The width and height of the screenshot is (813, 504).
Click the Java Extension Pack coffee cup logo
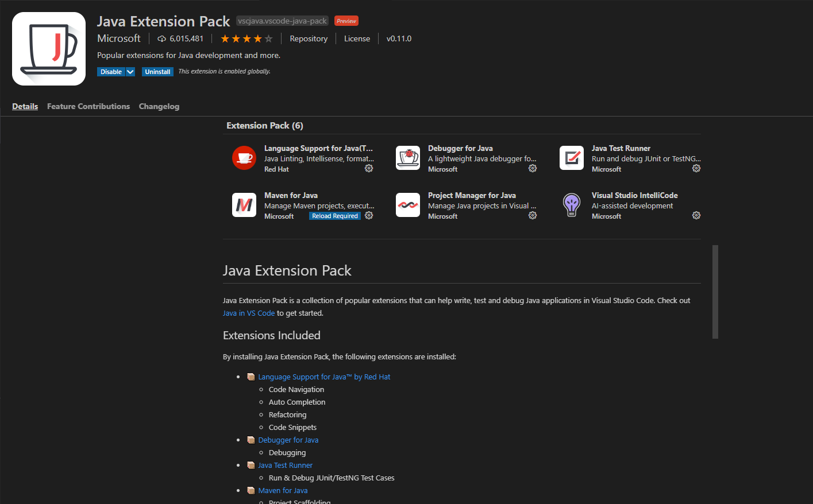pos(48,48)
